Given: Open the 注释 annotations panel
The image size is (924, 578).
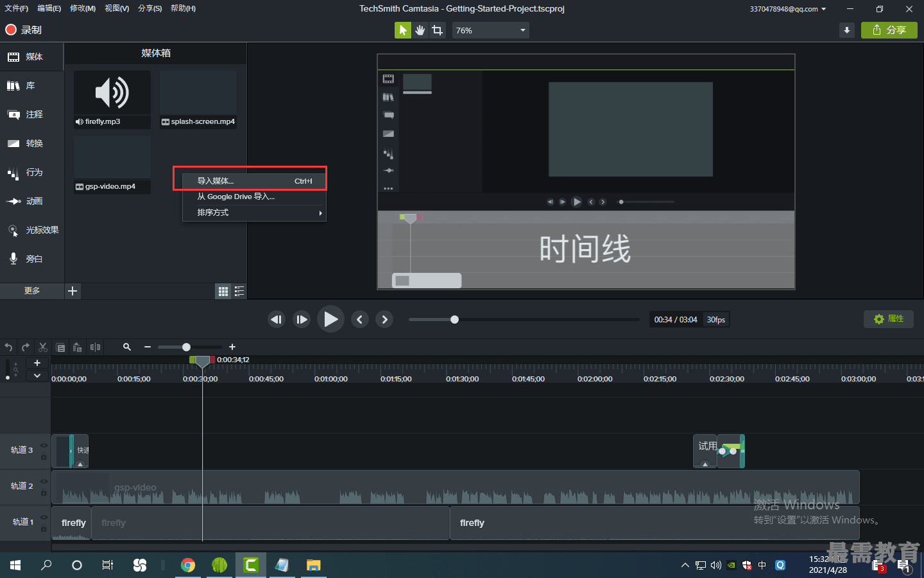Looking at the screenshot, I should point(31,114).
